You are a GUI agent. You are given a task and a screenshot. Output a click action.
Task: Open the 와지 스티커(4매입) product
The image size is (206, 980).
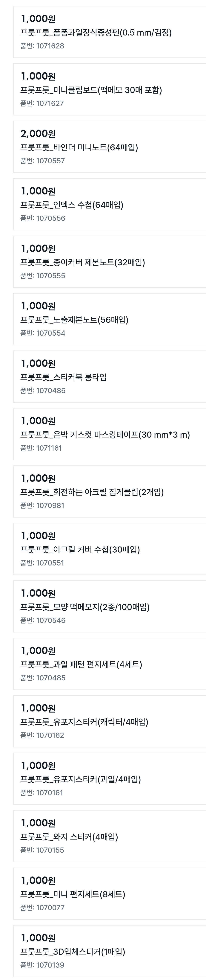pos(110,836)
